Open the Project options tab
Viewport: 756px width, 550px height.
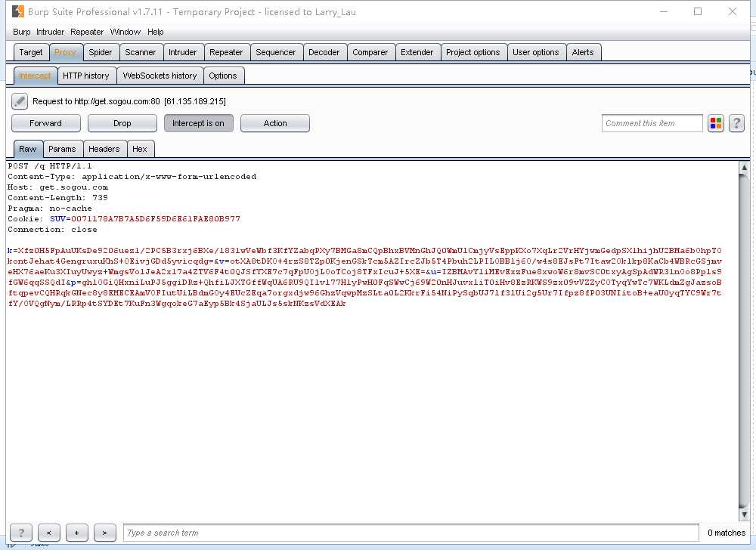[x=473, y=52]
